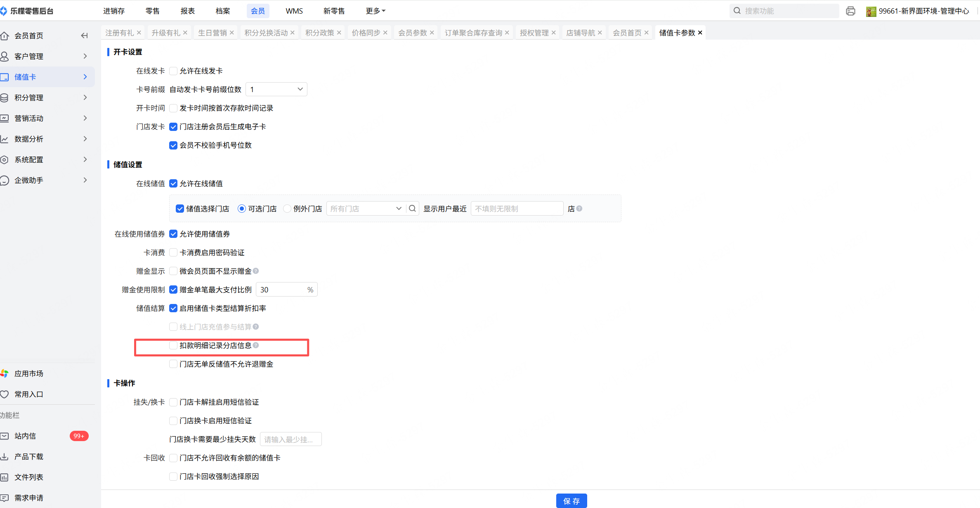Screen dimensions: 980x508
Task: Open 卡号前缀位数 dropdown
Action: pos(276,89)
